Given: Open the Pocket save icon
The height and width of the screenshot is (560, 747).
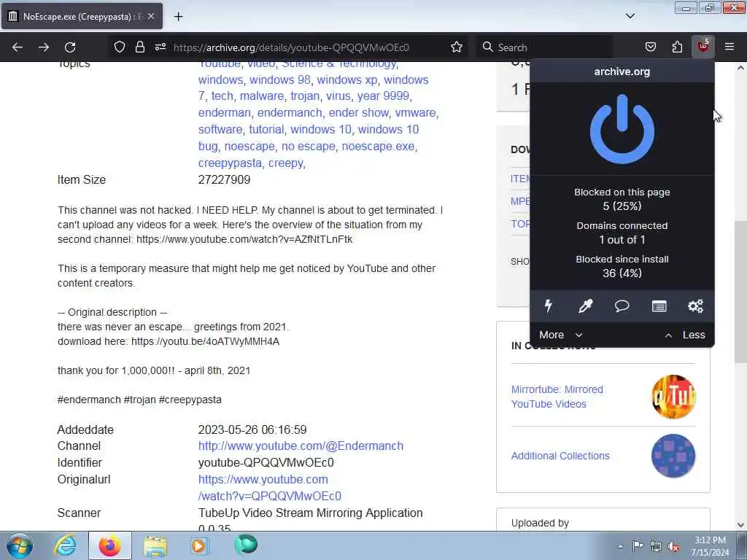Looking at the screenshot, I should tap(650, 47).
